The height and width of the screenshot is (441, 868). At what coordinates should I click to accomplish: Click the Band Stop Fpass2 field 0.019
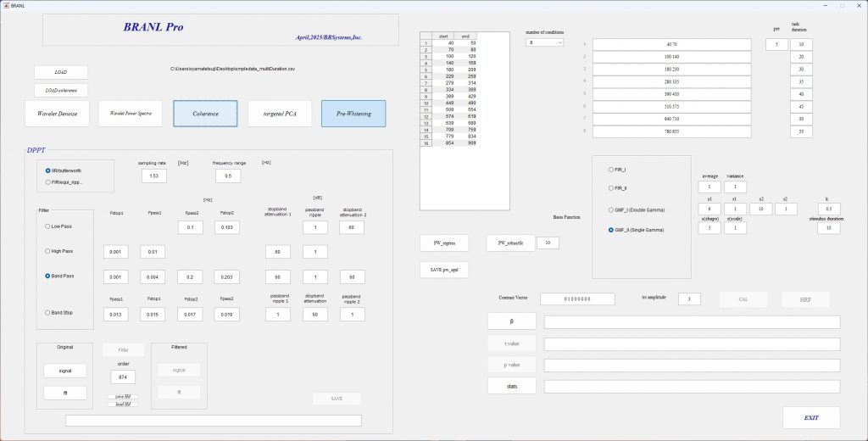coord(227,315)
